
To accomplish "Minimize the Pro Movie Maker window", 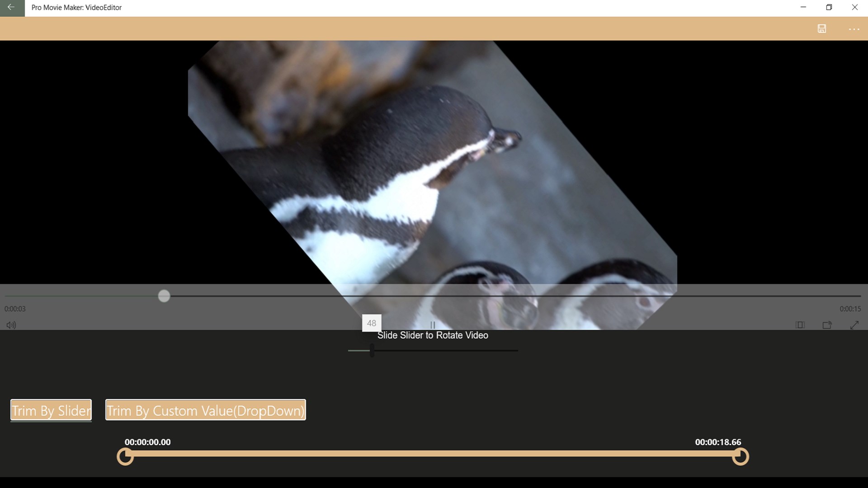I will [x=803, y=8].
